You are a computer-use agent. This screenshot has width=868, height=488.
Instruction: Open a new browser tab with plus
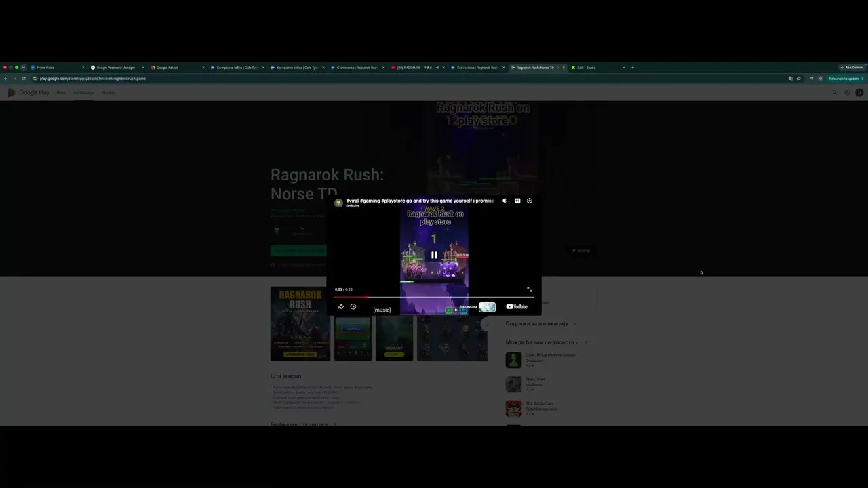click(633, 68)
